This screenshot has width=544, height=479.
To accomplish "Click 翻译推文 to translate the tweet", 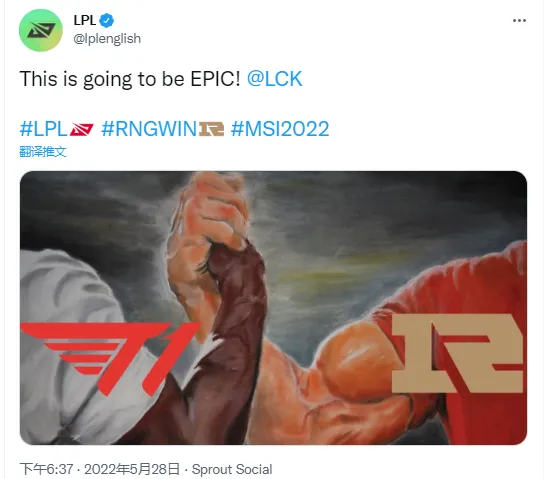I will [43, 152].
